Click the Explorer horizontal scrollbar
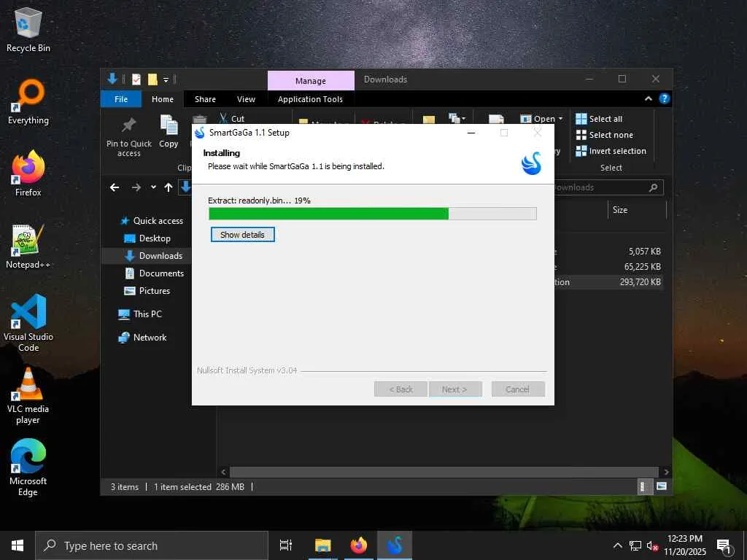The image size is (747, 560). pos(444,472)
